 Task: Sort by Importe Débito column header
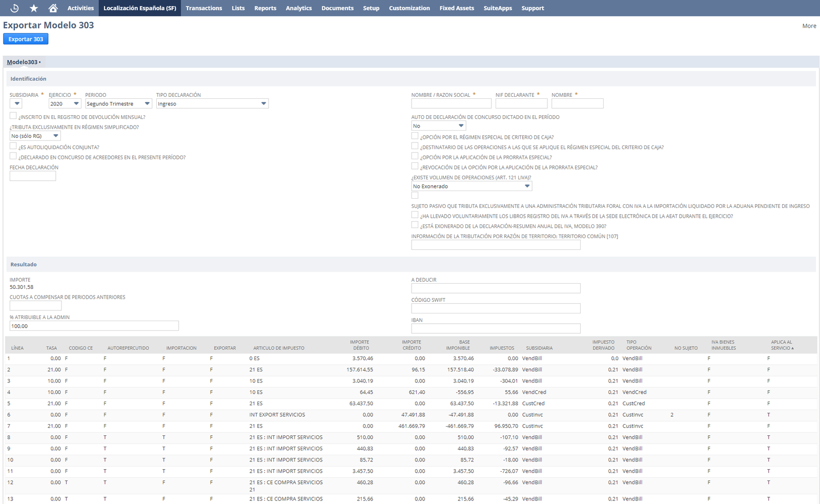pyautogui.click(x=360, y=345)
